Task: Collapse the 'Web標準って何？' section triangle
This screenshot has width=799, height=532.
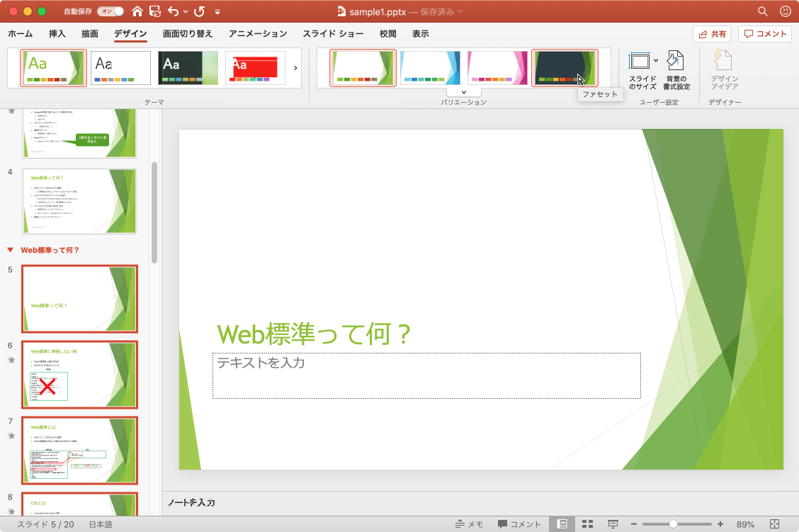Action: [x=10, y=249]
